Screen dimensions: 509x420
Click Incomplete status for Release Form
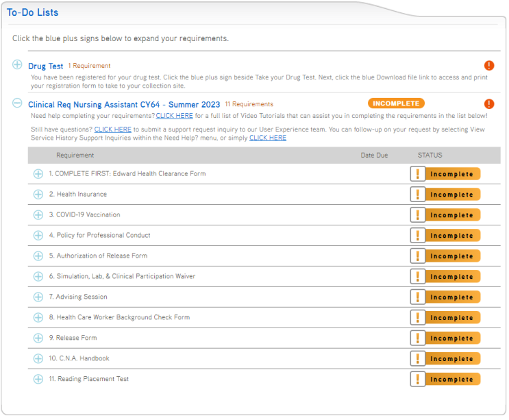pos(453,338)
